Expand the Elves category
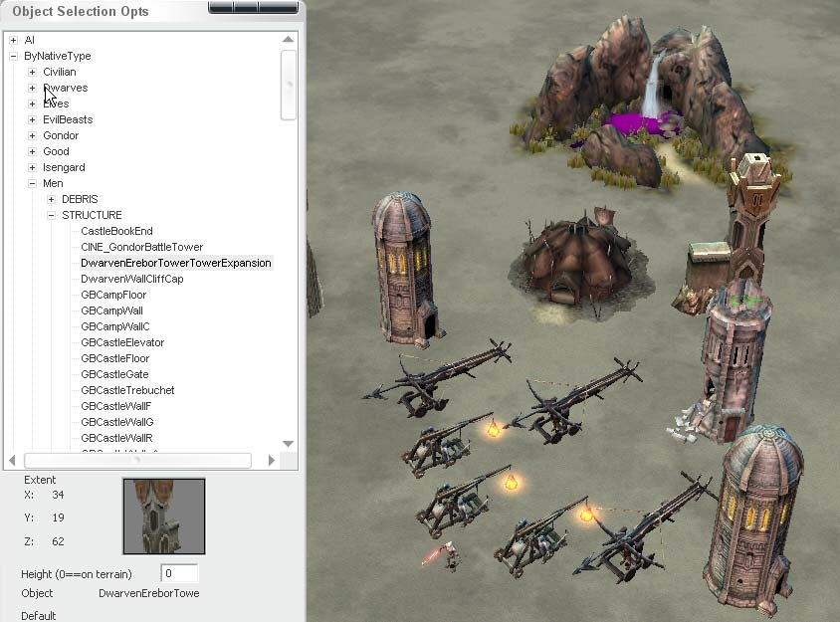840x622 pixels. coord(32,104)
